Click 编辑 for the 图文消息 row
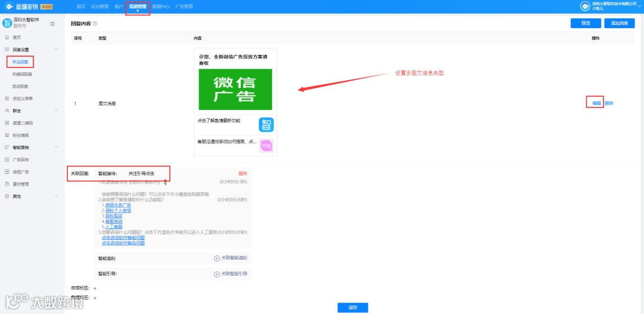Image resolution: width=644 pixels, height=314 pixels. click(596, 103)
